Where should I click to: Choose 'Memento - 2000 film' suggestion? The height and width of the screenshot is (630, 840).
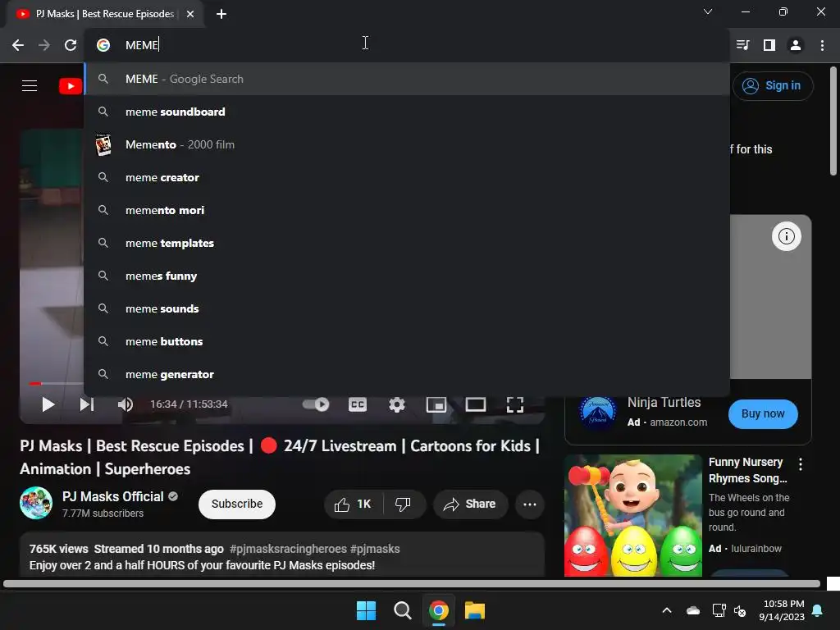pos(407,144)
